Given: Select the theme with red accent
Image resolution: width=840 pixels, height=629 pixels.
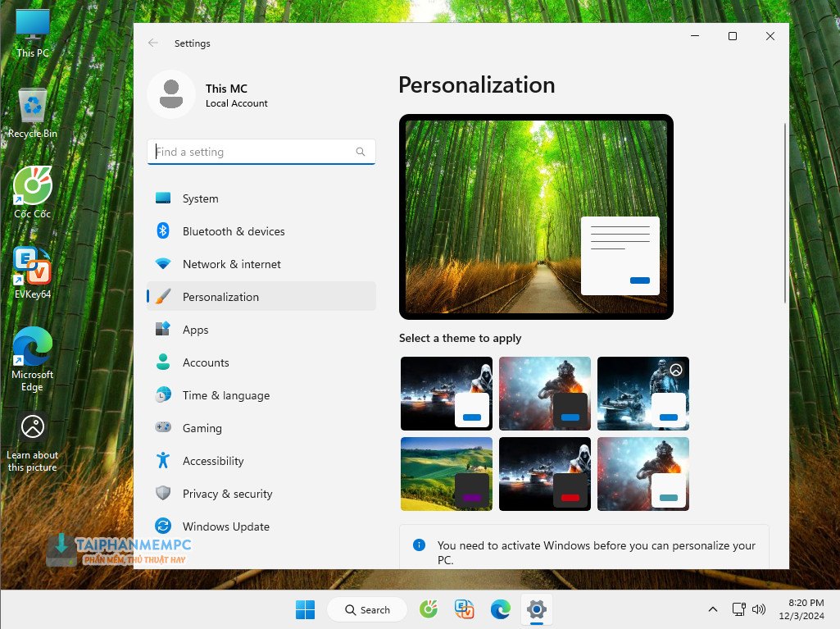Looking at the screenshot, I should click(x=545, y=474).
